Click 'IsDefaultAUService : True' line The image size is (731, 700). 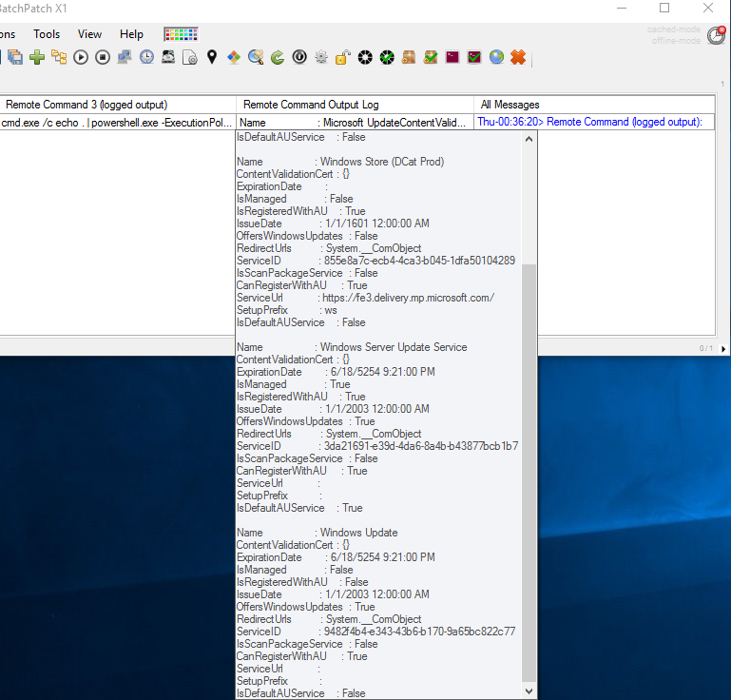click(299, 508)
